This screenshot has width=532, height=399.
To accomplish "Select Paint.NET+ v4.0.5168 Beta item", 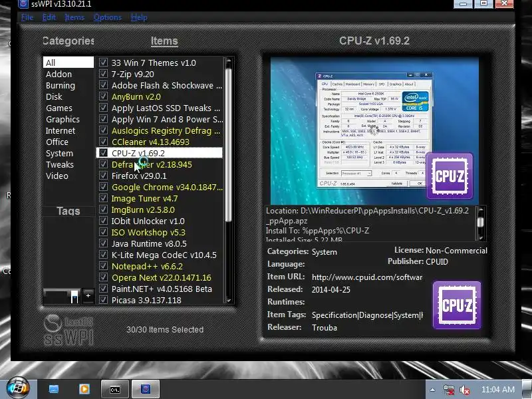I will (162, 289).
